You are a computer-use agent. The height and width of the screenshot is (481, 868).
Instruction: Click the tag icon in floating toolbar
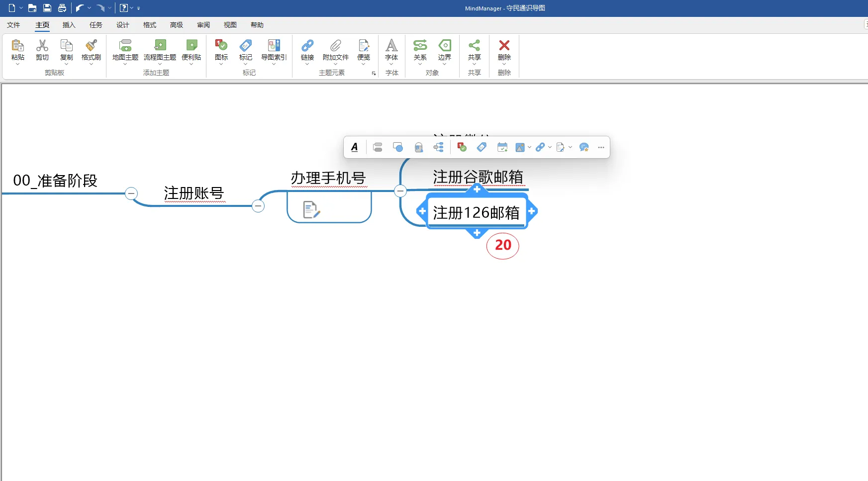(x=482, y=147)
